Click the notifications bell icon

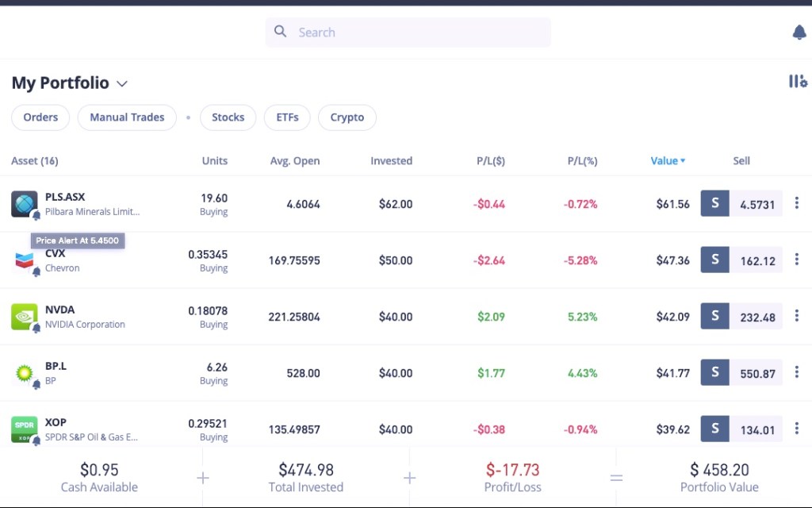click(799, 33)
